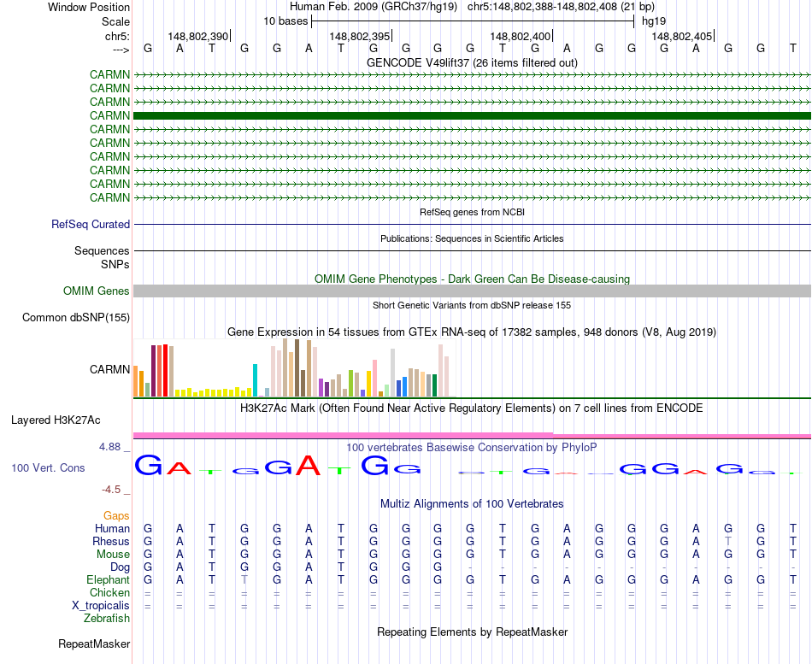
Task: Click the orange Gaps row label
Action: coord(116,516)
